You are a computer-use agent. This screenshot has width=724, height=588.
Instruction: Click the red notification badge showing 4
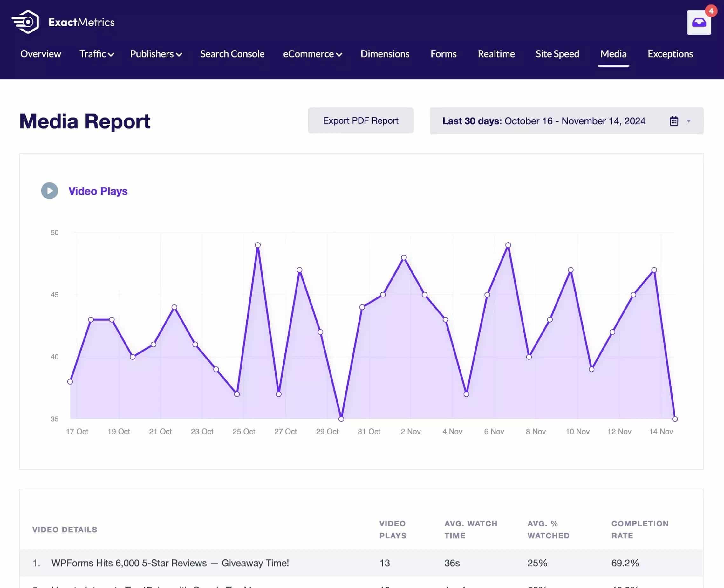pyautogui.click(x=711, y=11)
